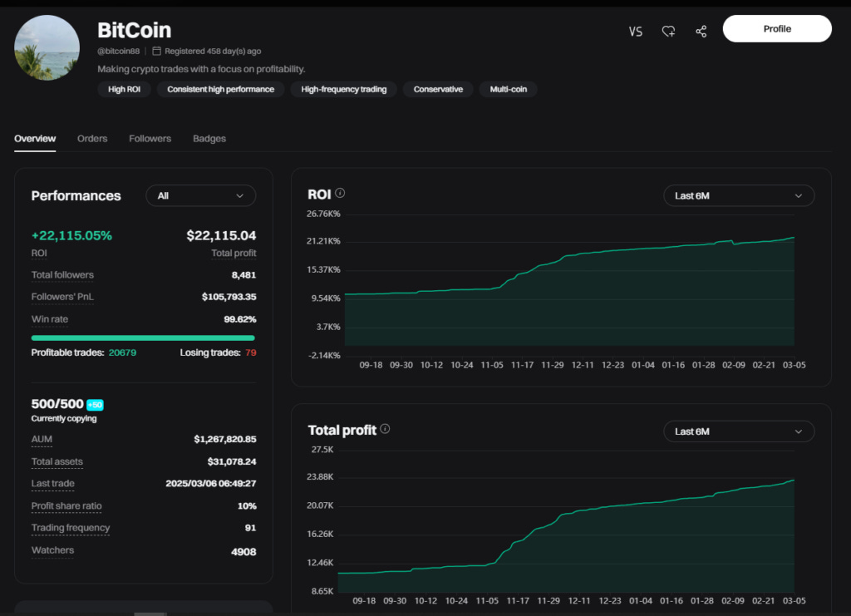Open the Badges tab
Screen dimensions: 851x616
[x=209, y=138]
